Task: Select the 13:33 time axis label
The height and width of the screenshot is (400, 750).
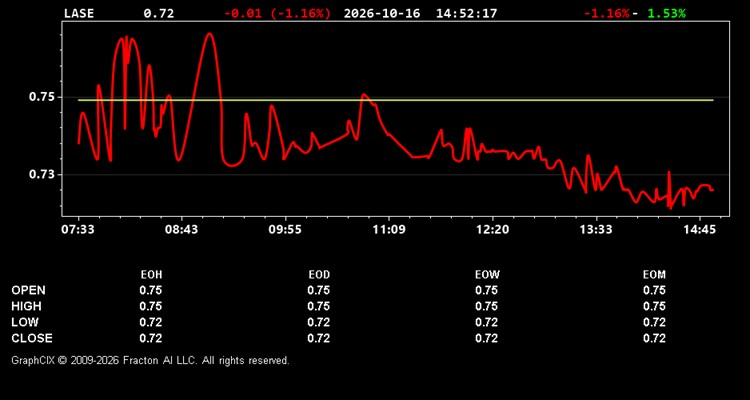Action: click(596, 230)
